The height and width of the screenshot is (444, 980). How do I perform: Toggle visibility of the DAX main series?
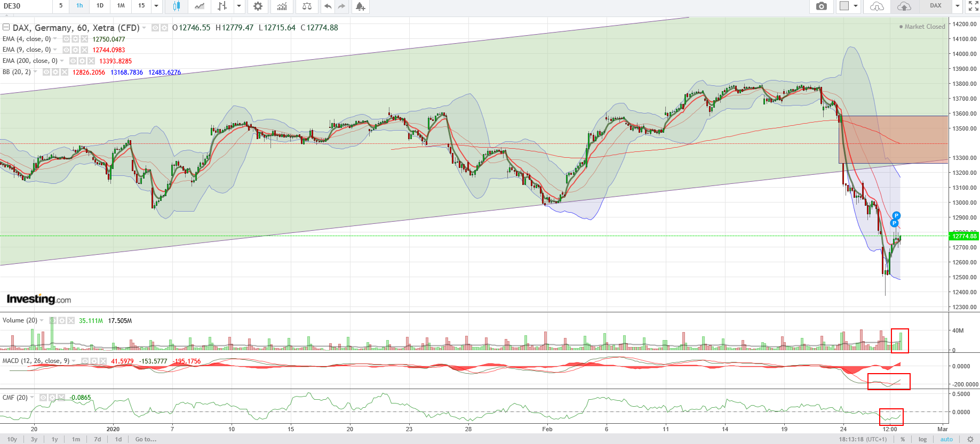(x=155, y=28)
